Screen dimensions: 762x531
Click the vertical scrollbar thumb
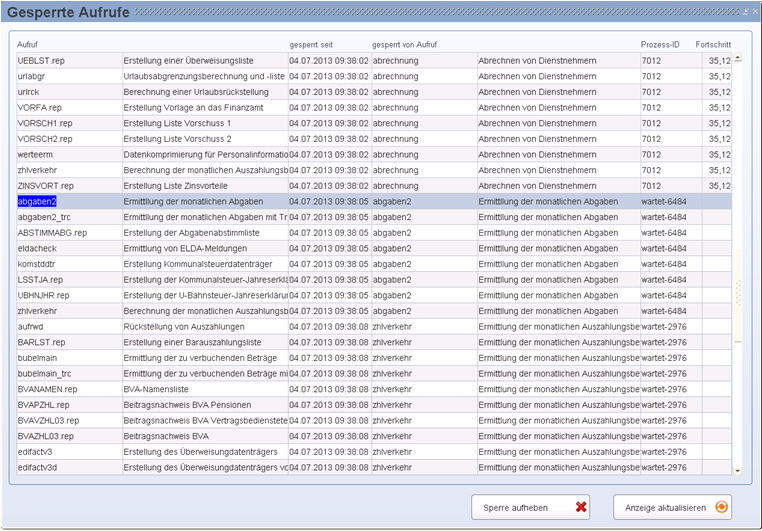(x=738, y=295)
